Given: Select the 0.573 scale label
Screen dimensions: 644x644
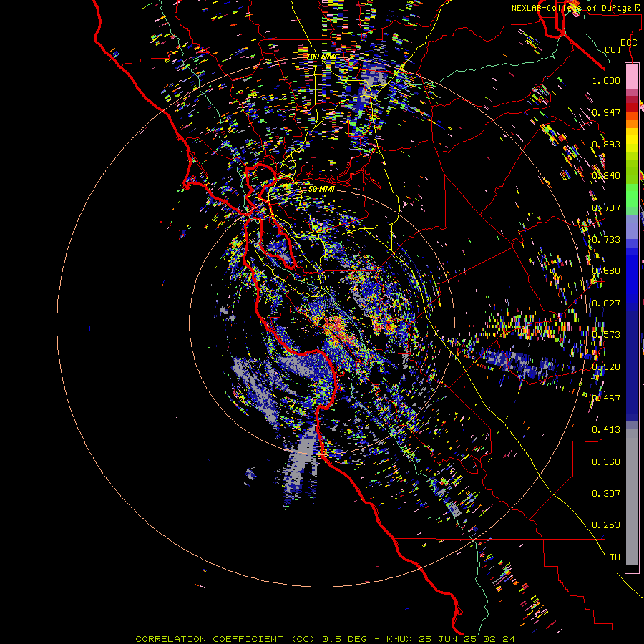Looking at the screenshot, I should (x=606, y=335).
